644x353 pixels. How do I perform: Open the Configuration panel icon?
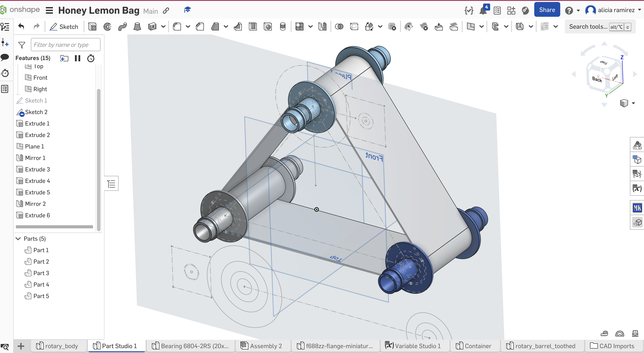pyautogui.click(x=637, y=159)
